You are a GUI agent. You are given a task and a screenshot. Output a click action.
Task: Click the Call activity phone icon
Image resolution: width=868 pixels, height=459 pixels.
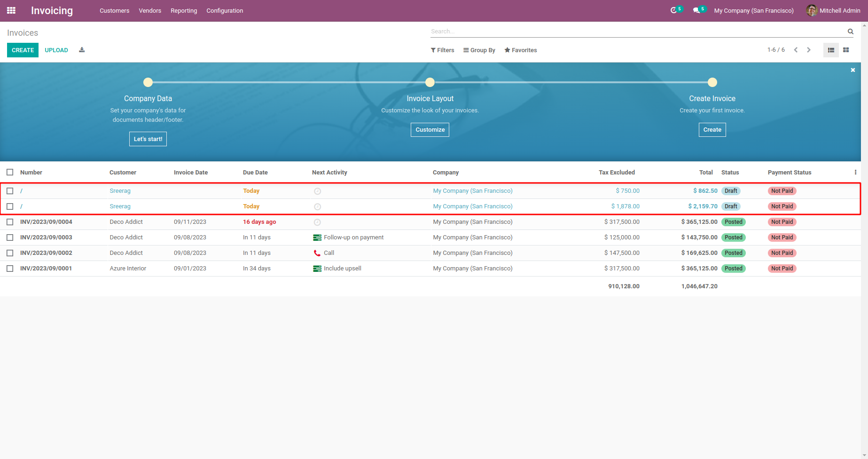(x=317, y=253)
